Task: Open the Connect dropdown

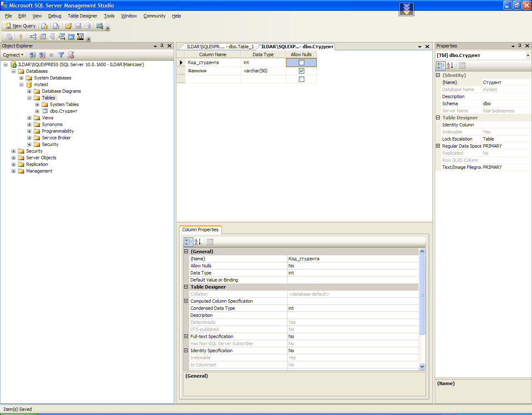Action: click(13, 55)
